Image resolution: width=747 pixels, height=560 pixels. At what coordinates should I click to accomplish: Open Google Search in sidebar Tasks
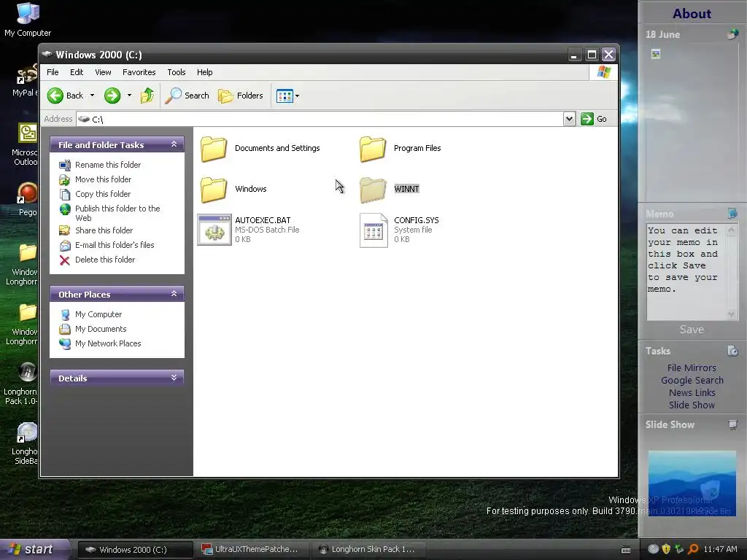pyautogui.click(x=692, y=381)
